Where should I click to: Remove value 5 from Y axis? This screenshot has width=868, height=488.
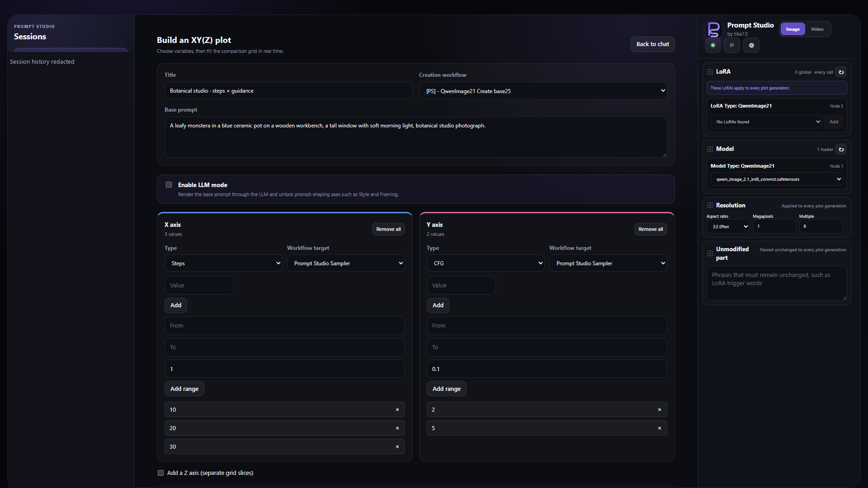pos(660,428)
